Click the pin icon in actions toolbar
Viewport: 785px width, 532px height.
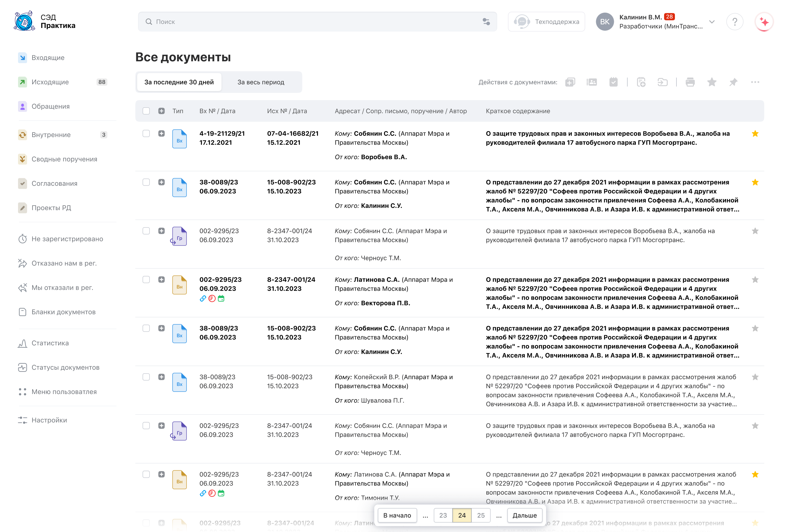(x=733, y=82)
